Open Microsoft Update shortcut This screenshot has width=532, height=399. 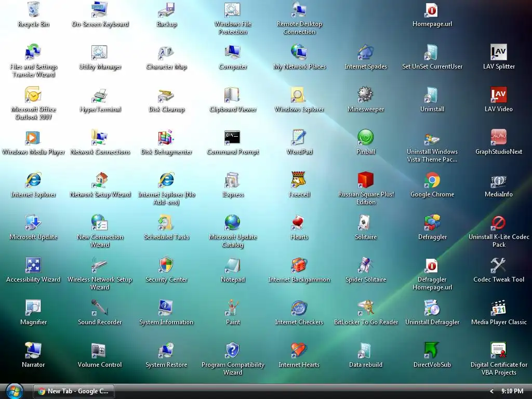tap(33, 222)
